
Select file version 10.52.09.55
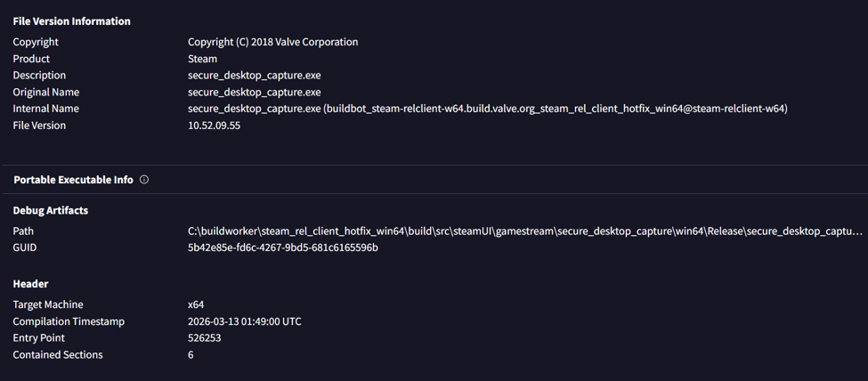click(214, 126)
